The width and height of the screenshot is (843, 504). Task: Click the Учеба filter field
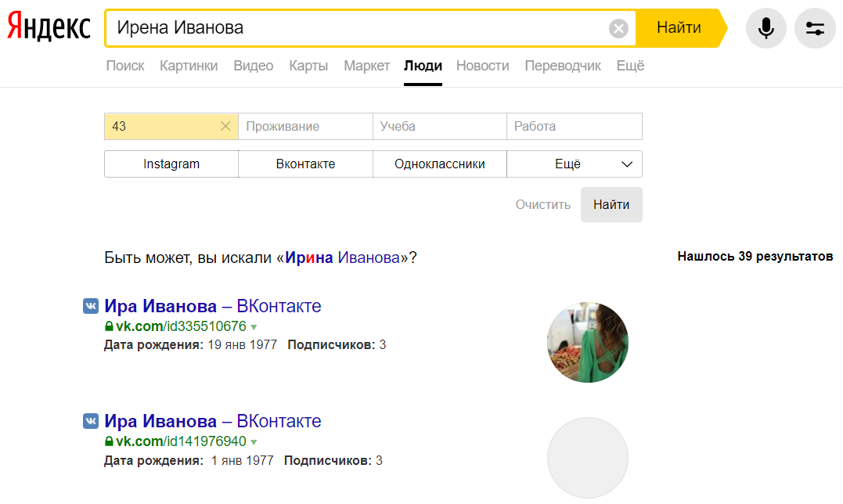pos(440,126)
